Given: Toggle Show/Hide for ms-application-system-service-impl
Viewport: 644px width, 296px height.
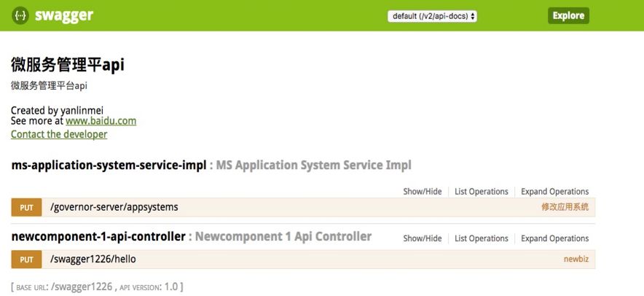Looking at the screenshot, I should coord(423,192).
